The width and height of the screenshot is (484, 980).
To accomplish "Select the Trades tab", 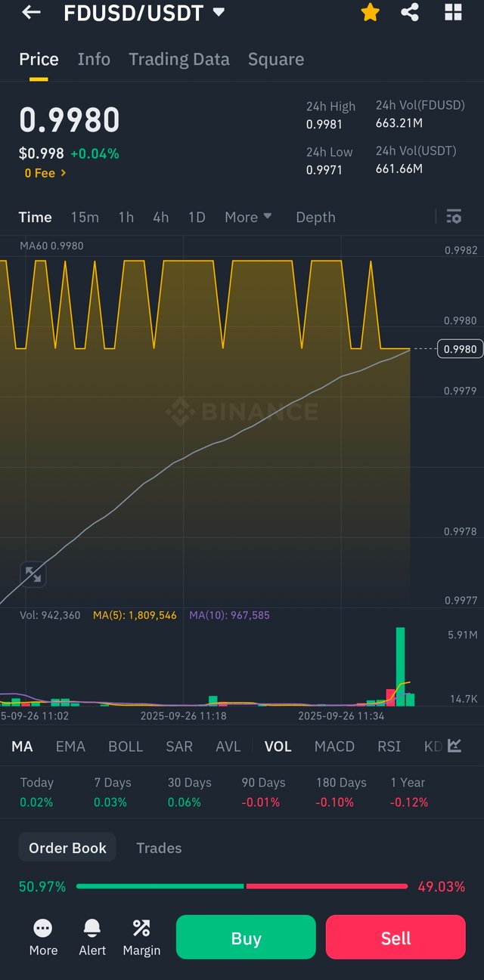I will tap(159, 848).
